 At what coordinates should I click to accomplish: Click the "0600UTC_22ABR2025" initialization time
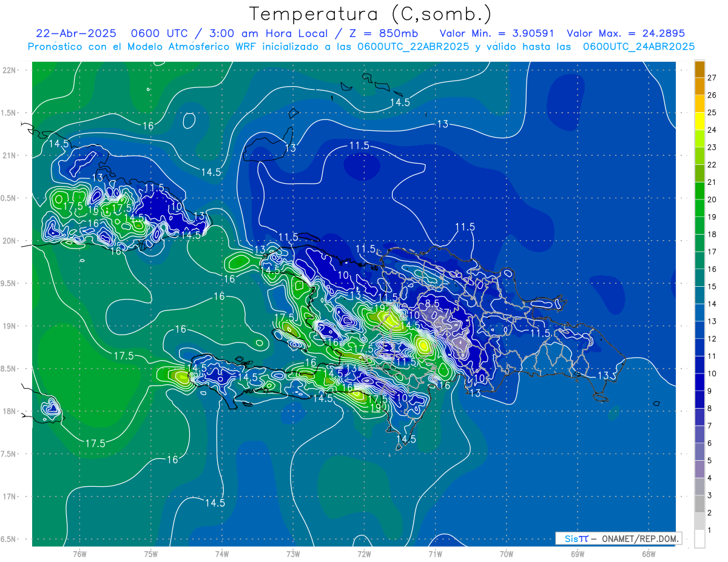pyautogui.click(x=413, y=47)
